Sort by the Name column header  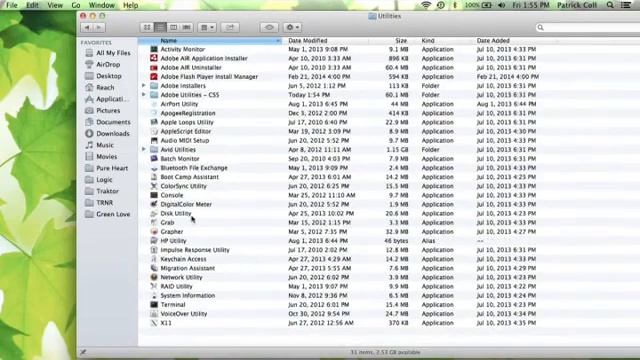coord(210,41)
